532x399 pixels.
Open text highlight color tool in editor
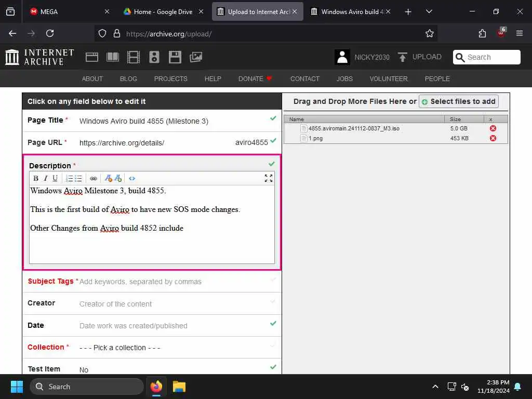[x=118, y=179]
